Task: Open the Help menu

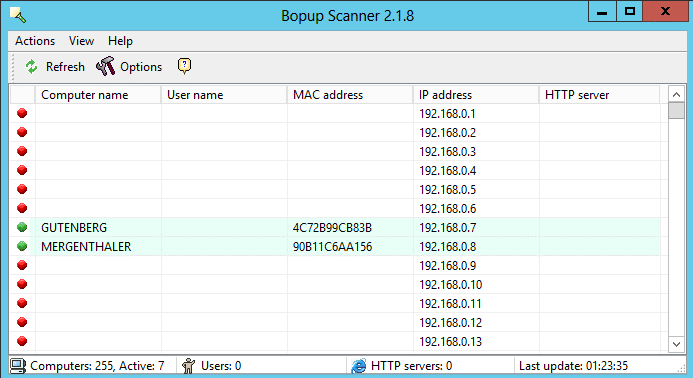Action: pyautogui.click(x=120, y=41)
